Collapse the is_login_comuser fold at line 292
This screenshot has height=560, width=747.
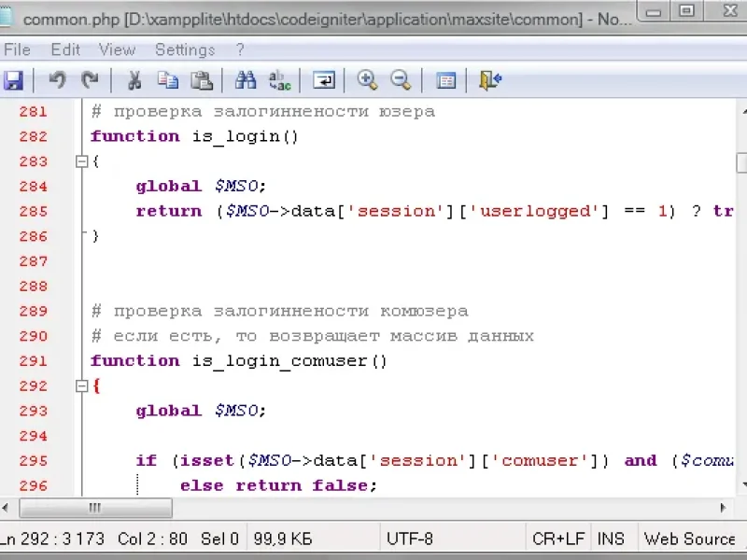81,385
